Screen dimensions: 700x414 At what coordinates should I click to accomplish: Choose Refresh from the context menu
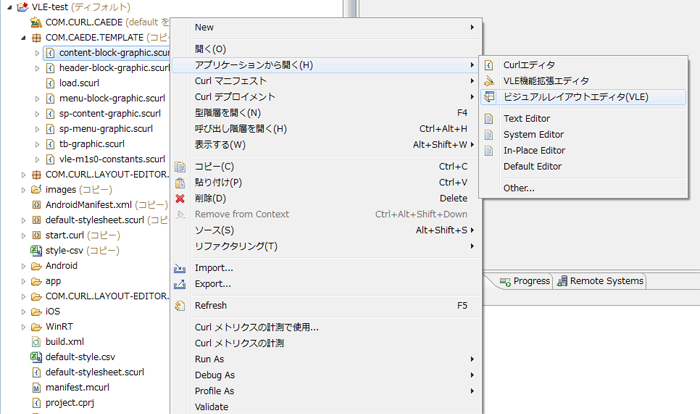(x=211, y=306)
